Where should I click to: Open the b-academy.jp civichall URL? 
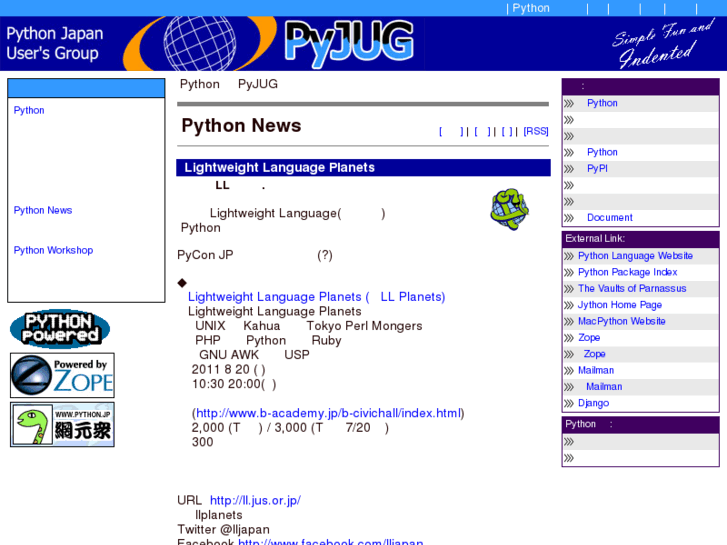[x=328, y=413]
